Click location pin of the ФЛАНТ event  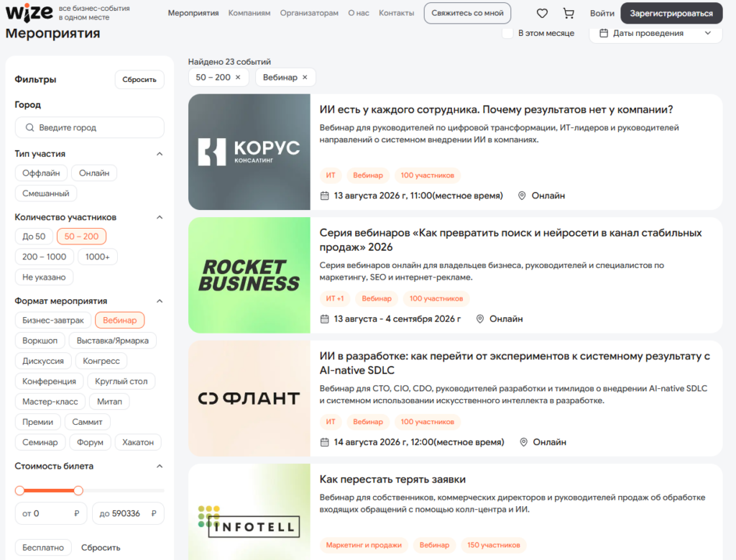(x=523, y=442)
